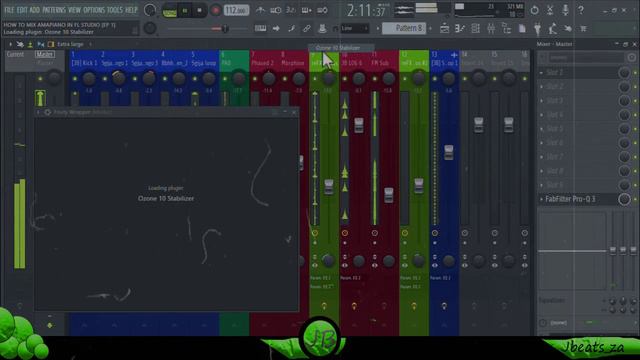This screenshot has width=640, height=360.
Task: Open the Pattern 8 selector
Action: (404, 28)
